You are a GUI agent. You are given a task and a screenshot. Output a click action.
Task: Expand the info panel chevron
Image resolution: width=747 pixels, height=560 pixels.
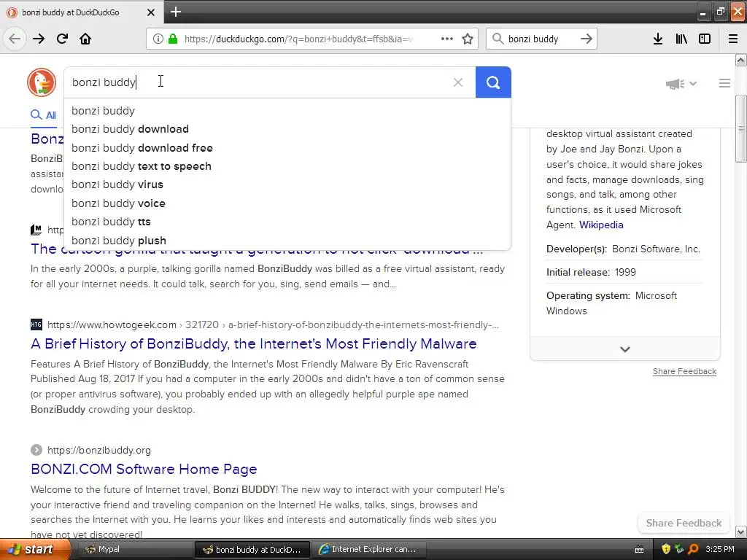pyautogui.click(x=625, y=349)
